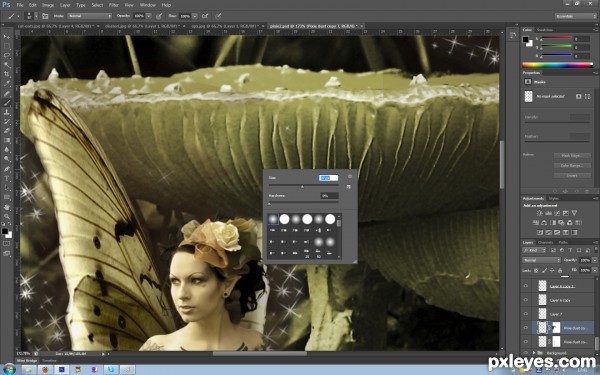Image resolution: width=600 pixels, height=375 pixels.
Task: Select the Quick Selection tool
Action: [7, 65]
